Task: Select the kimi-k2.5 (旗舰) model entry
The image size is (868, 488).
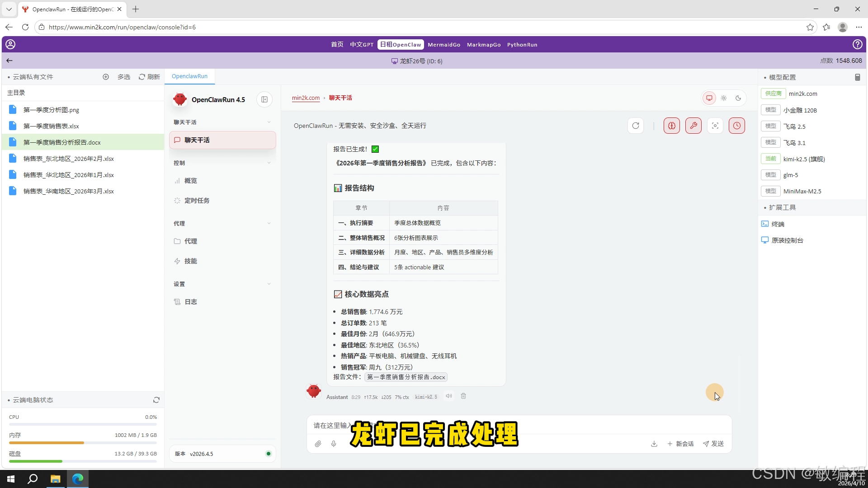Action: 804,159
